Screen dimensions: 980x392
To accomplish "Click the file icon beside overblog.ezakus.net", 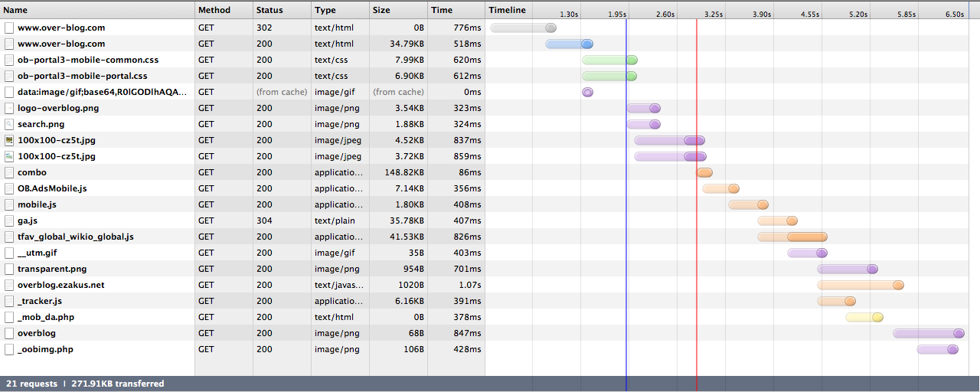I will pos(9,285).
